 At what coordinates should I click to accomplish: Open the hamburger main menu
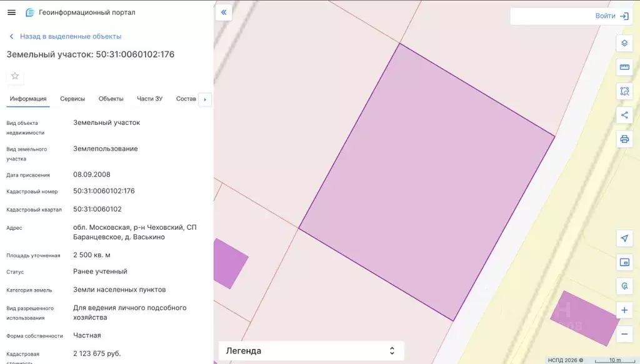11,12
